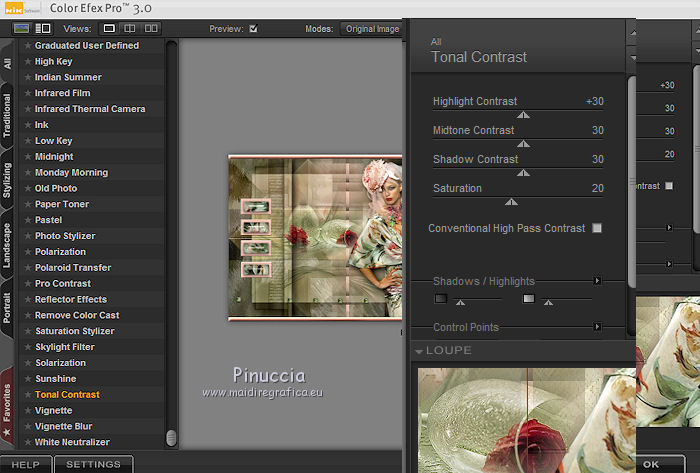Select the Saturation Stylizer filter
The width and height of the screenshot is (700, 473).
tap(75, 331)
